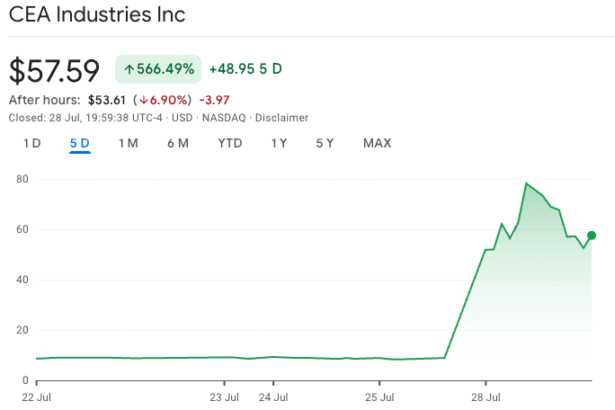This screenshot has width=615, height=410.
Task: Open the 1Y chart view
Action: 279,143
